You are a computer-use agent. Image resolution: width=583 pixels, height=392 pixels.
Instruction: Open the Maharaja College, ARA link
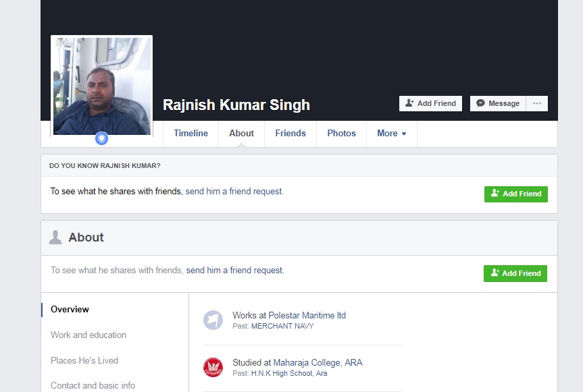click(x=318, y=362)
